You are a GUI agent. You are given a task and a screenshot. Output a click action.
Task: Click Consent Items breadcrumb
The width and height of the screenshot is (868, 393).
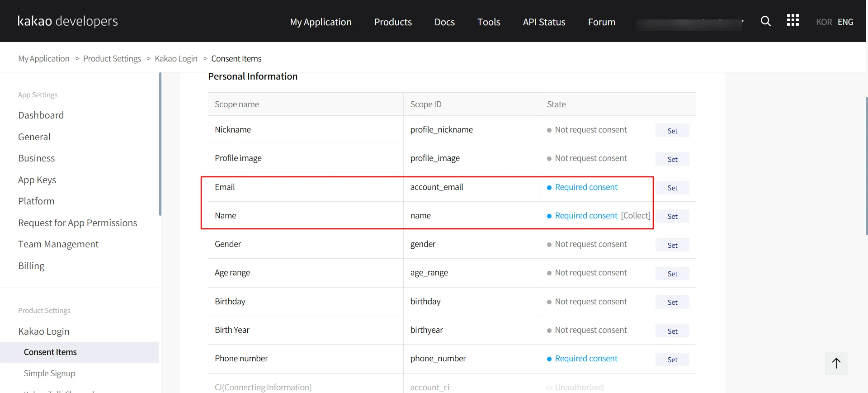pyautogui.click(x=236, y=59)
